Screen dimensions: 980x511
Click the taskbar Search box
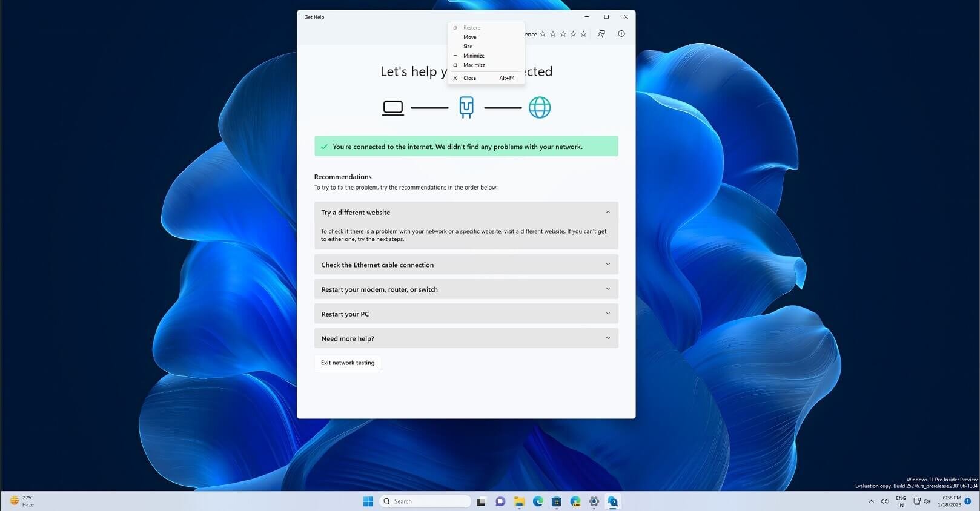425,501
